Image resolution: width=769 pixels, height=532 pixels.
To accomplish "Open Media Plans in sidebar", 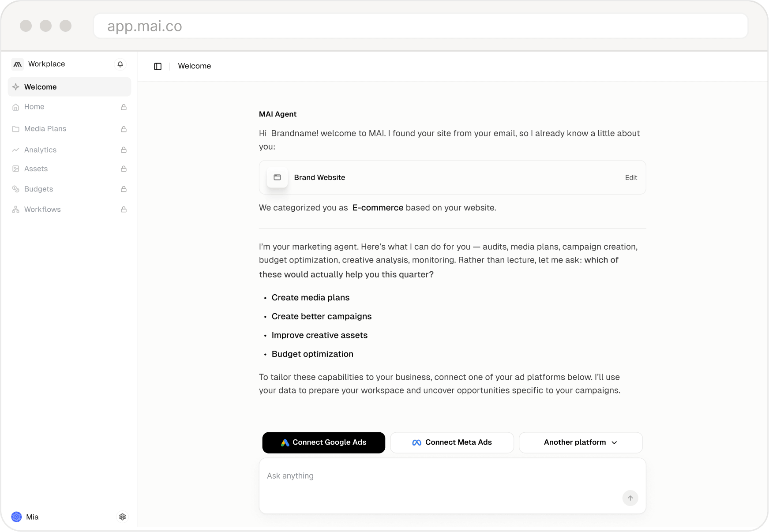I will [x=69, y=129].
